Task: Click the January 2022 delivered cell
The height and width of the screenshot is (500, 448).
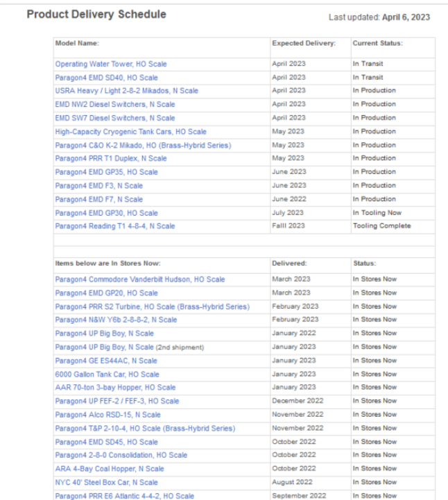Action: click(293, 334)
